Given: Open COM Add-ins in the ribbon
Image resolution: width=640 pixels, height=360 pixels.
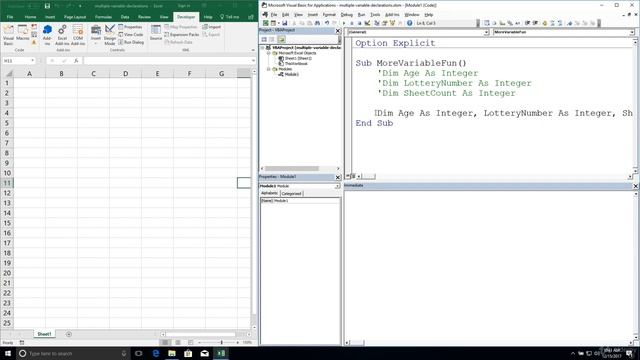Looking at the screenshot, I should pyautogui.click(x=78, y=34).
